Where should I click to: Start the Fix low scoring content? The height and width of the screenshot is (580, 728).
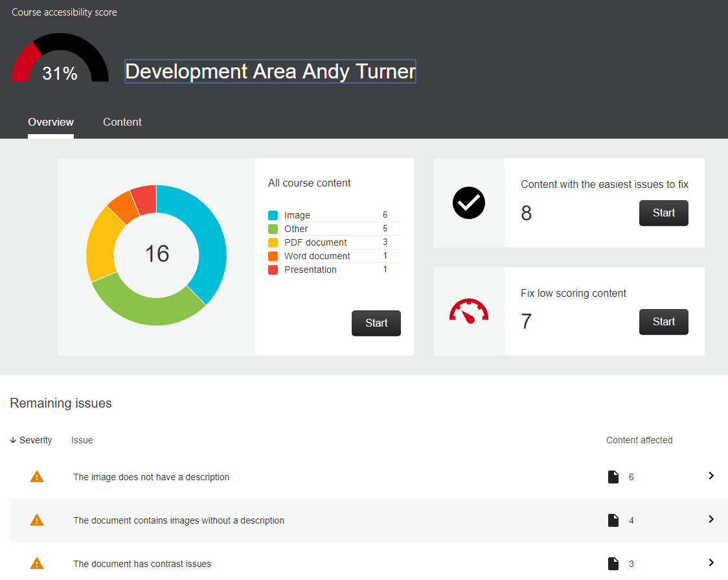coord(663,322)
